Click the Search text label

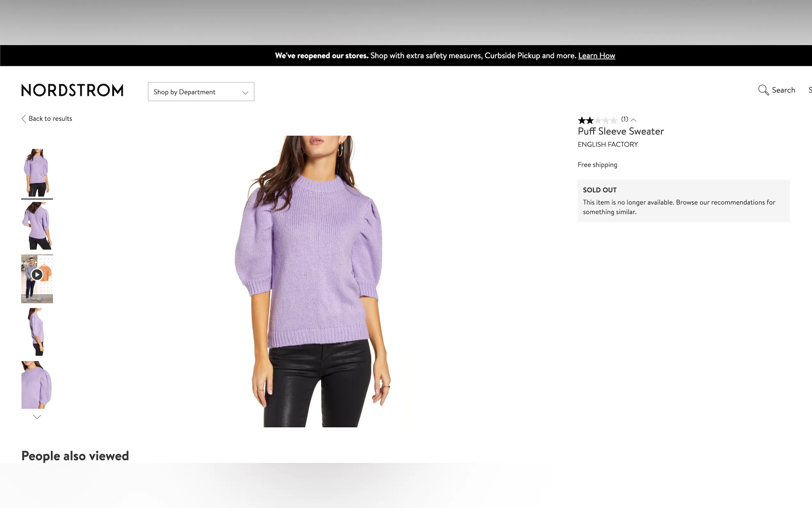[x=783, y=90]
